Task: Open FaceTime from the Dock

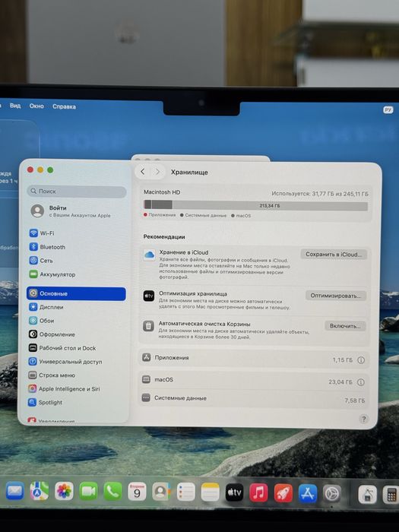Action: (88, 491)
